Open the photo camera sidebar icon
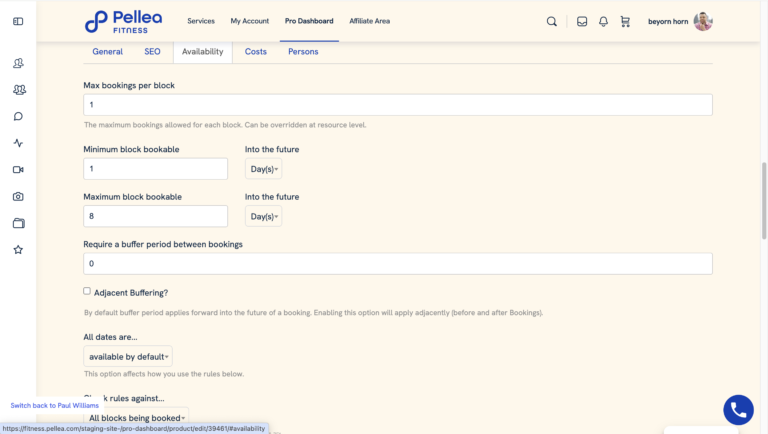Viewport: 768px width, 434px height. [18, 196]
